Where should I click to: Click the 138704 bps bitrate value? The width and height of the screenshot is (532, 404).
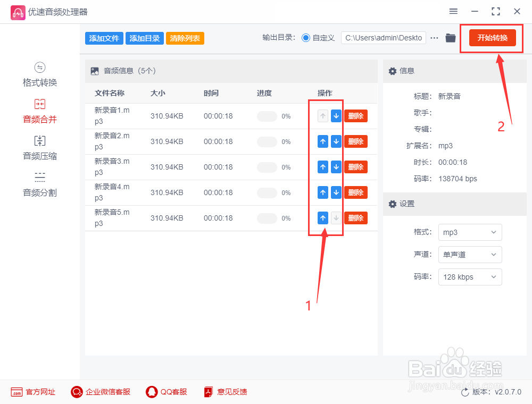[x=458, y=179]
